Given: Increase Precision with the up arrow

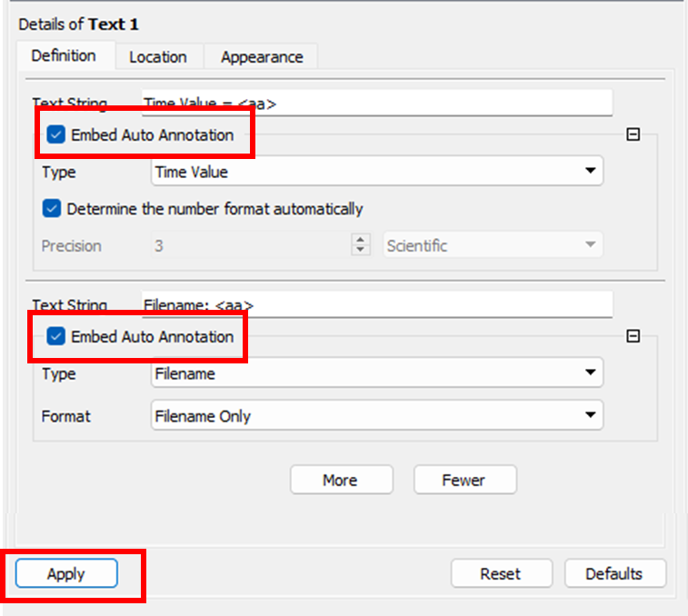Looking at the screenshot, I should click(x=361, y=240).
